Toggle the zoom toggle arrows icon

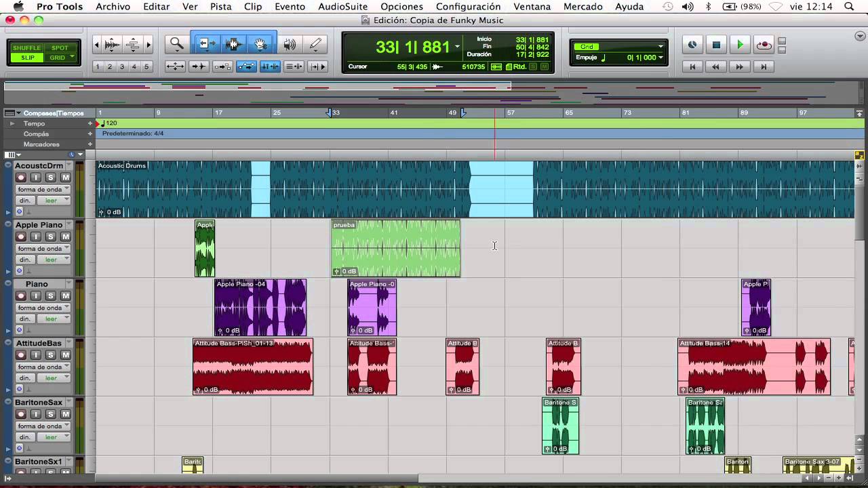[x=175, y=66]
